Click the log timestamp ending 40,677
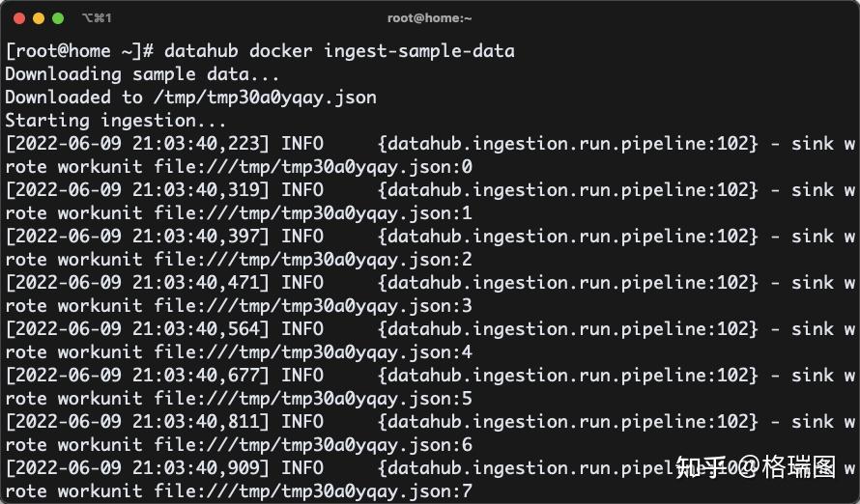This screenshot has width=860, height=504. pos(138,376)
